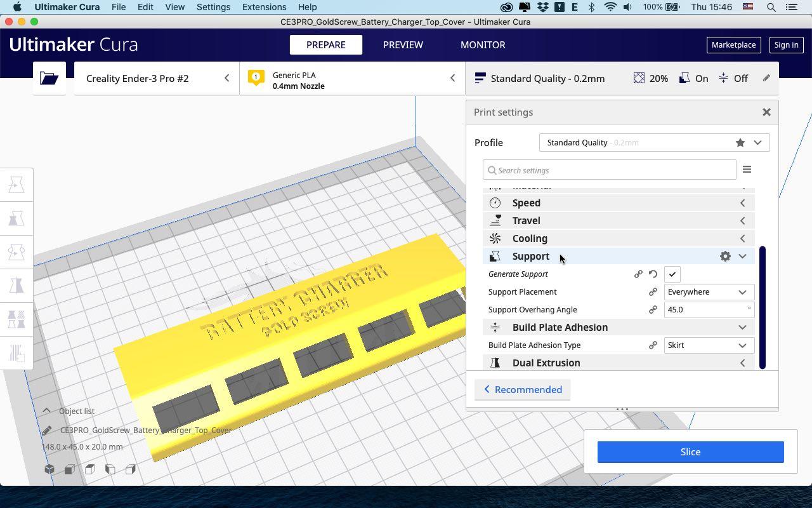Open the macOS volume control
This screenshot has height=508, width=812.
tap(627, 7)
